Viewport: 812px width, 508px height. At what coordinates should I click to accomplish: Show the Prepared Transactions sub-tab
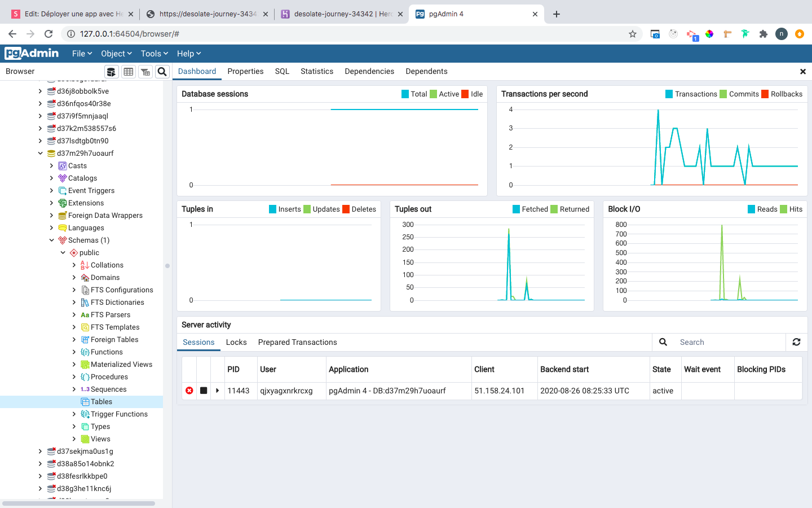pos(297,342)
